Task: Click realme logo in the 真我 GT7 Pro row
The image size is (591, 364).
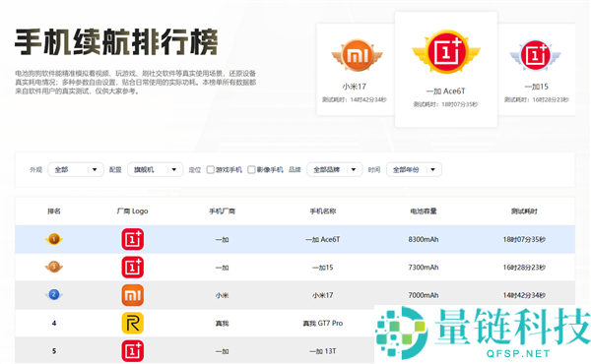Action: pos(133,323)
